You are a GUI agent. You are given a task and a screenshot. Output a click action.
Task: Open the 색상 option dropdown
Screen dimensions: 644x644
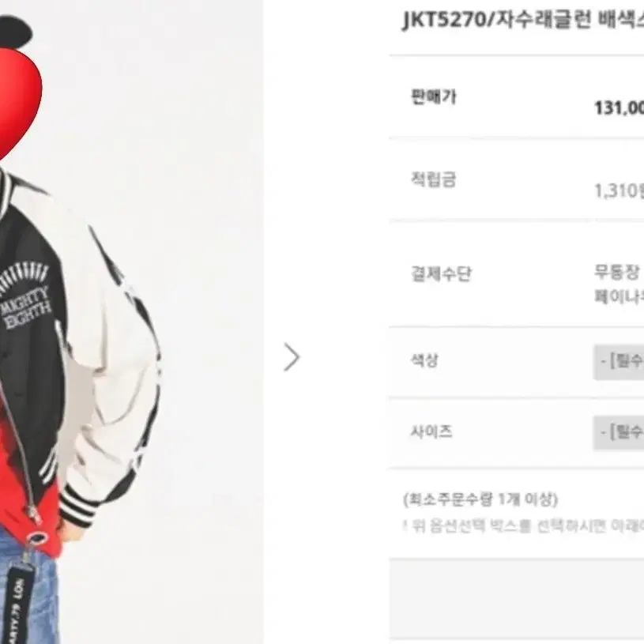[619, 362]
